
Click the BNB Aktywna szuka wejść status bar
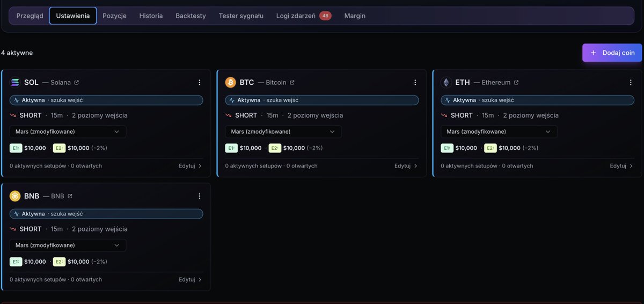[106, 214]
